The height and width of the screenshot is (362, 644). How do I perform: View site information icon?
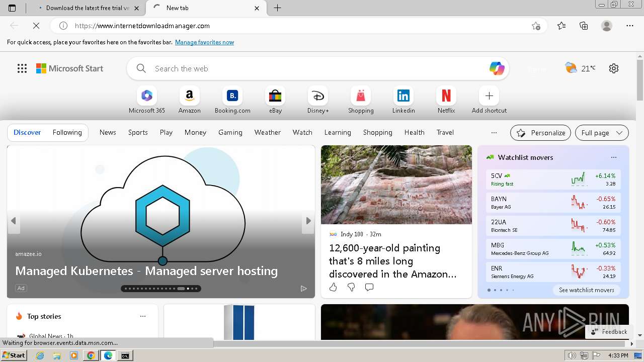tap(63, 26)
